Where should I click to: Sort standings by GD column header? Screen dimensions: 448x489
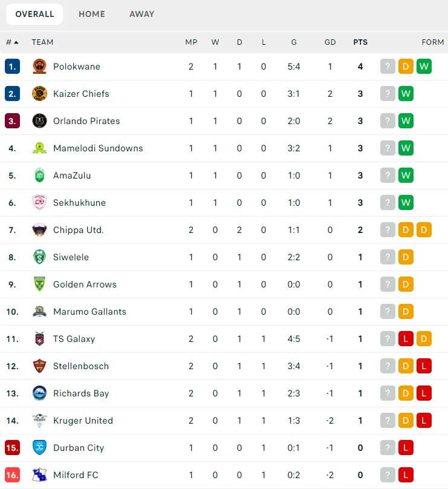[x=330, y=42]
